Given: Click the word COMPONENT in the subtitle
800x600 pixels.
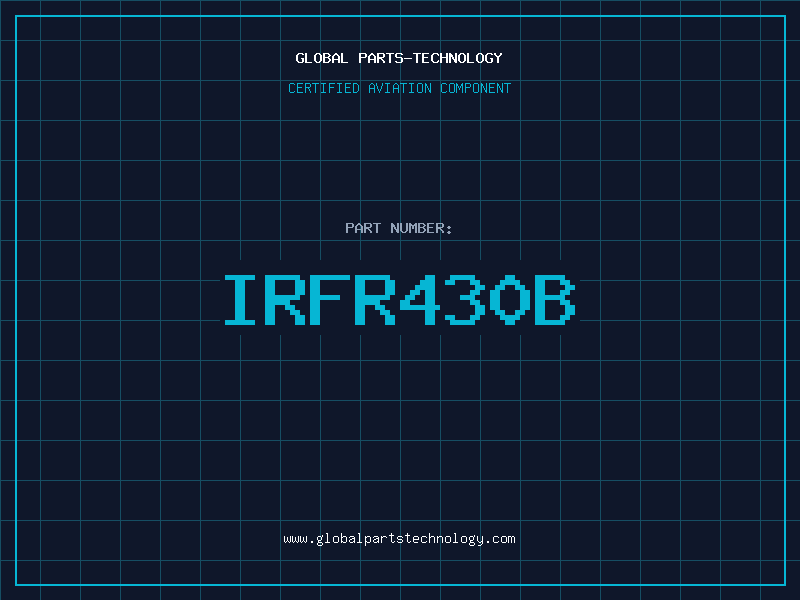Looking at the screenshot, I should (476, 89).
